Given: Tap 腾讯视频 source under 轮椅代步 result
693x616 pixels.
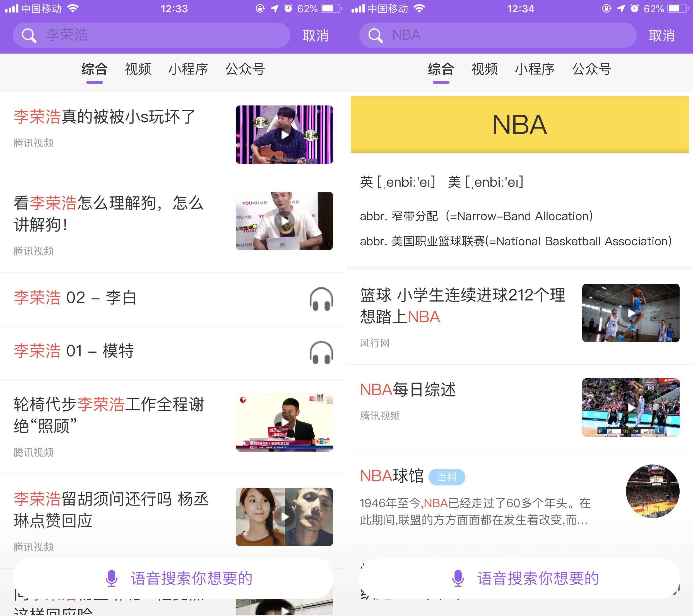Looking at the screenshot, I should tap(33, 452).
